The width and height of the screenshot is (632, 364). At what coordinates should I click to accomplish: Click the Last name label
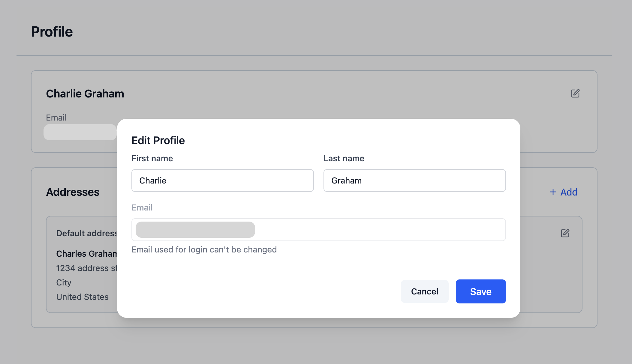344,158
